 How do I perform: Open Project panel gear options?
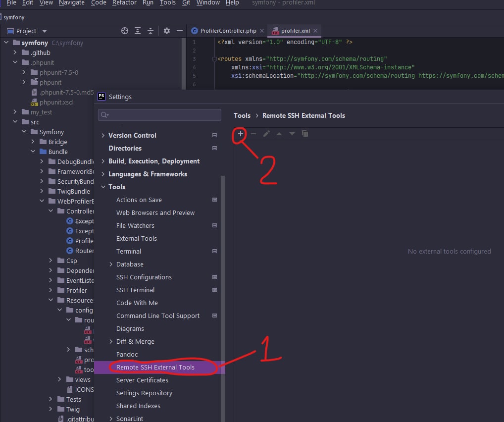(x=167, y=31)
